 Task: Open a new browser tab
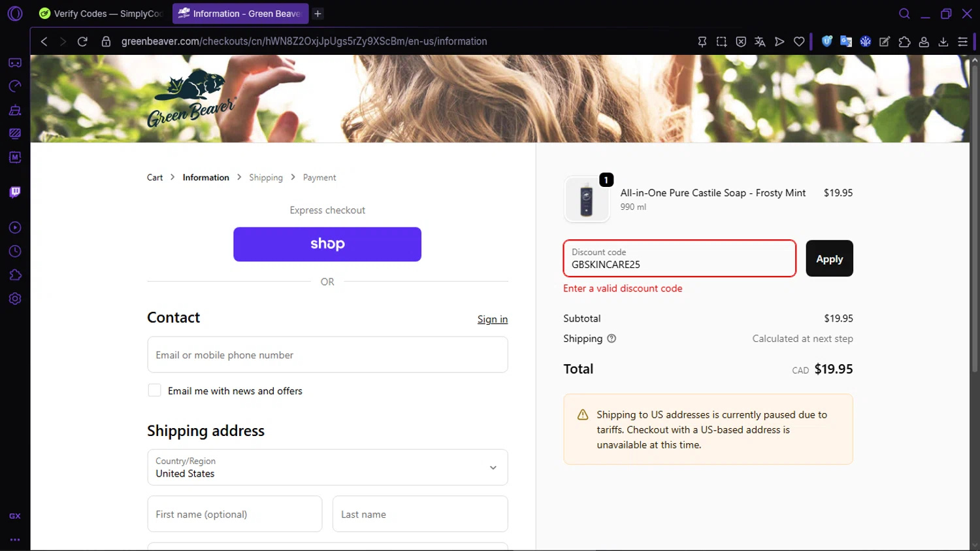point(318,14)
